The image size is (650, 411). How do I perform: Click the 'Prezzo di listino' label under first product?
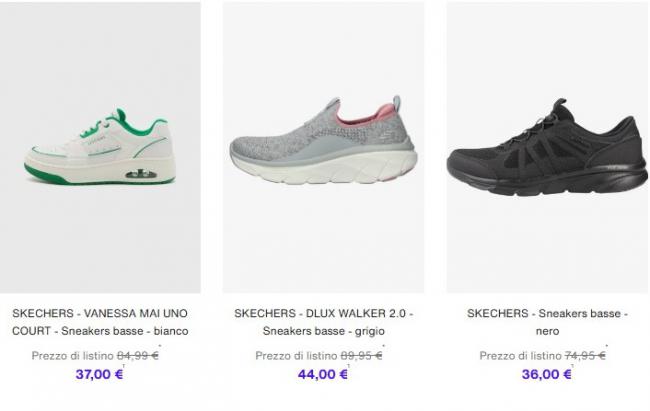point(73,356)
